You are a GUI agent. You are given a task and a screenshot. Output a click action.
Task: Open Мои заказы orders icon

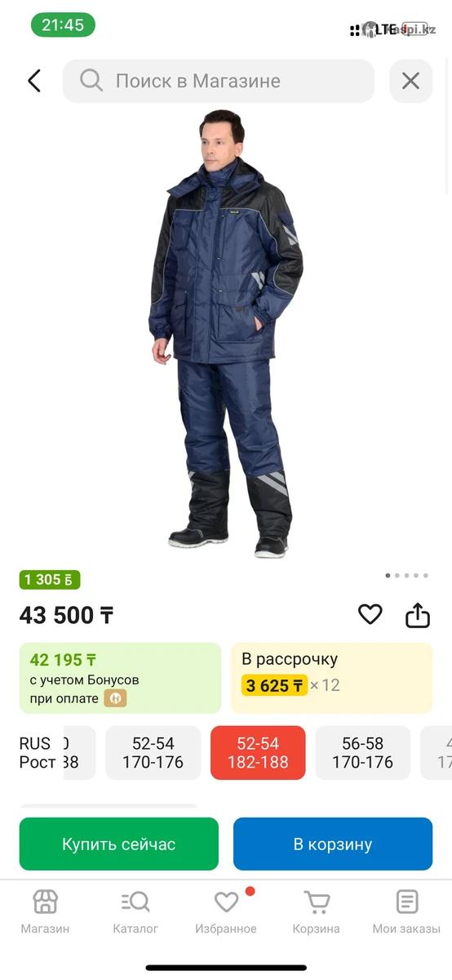click(406, 911)
